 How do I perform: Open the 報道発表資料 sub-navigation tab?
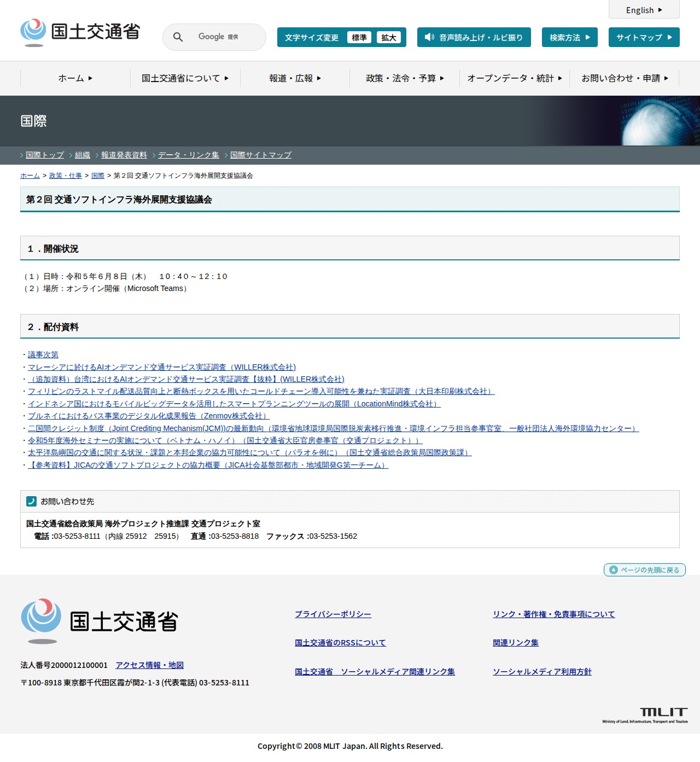click(x=124, y=155)
